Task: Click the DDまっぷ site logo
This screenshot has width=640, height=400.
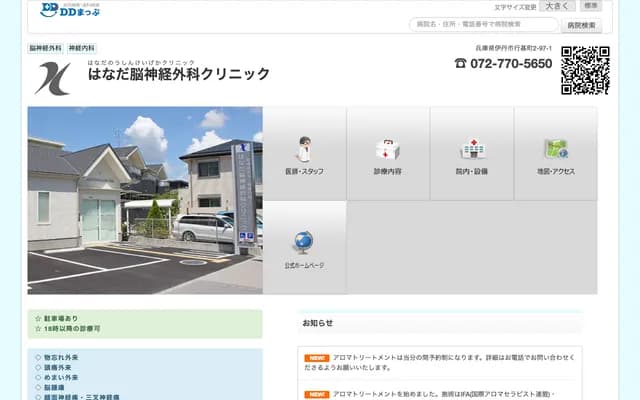Action: 70,10
